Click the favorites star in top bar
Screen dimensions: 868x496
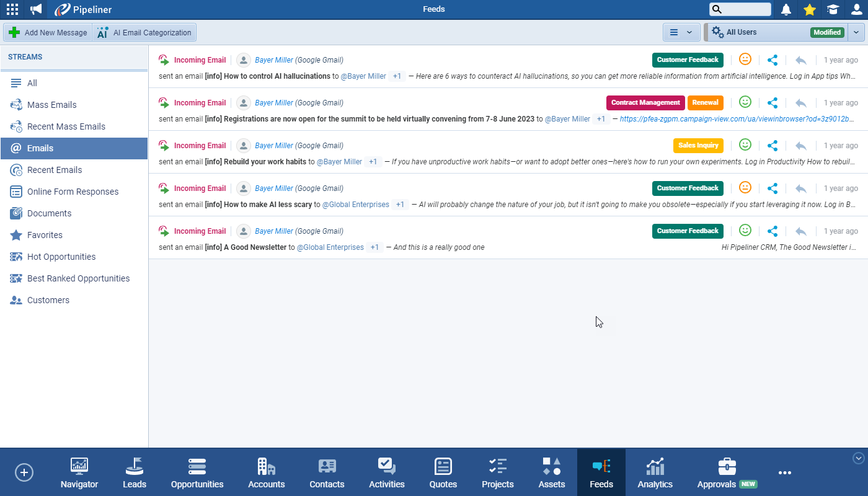point(809,9)
